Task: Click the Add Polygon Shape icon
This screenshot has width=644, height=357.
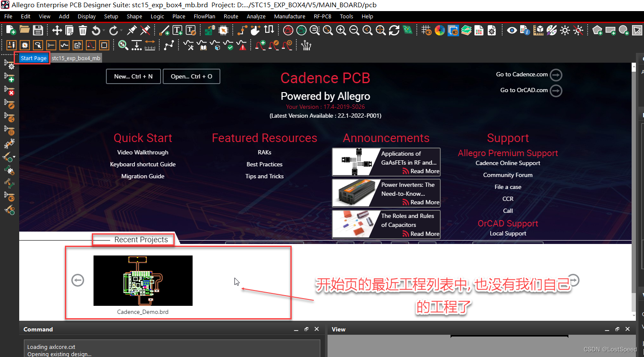Action: [597, 30]
